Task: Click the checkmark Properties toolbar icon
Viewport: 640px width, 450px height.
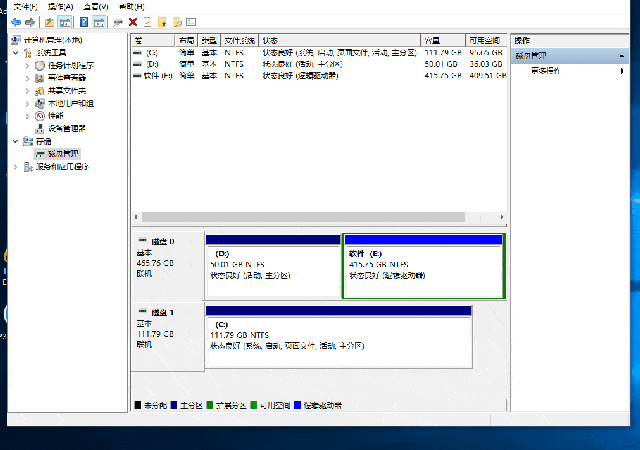Action: click(x=148, y=22)
